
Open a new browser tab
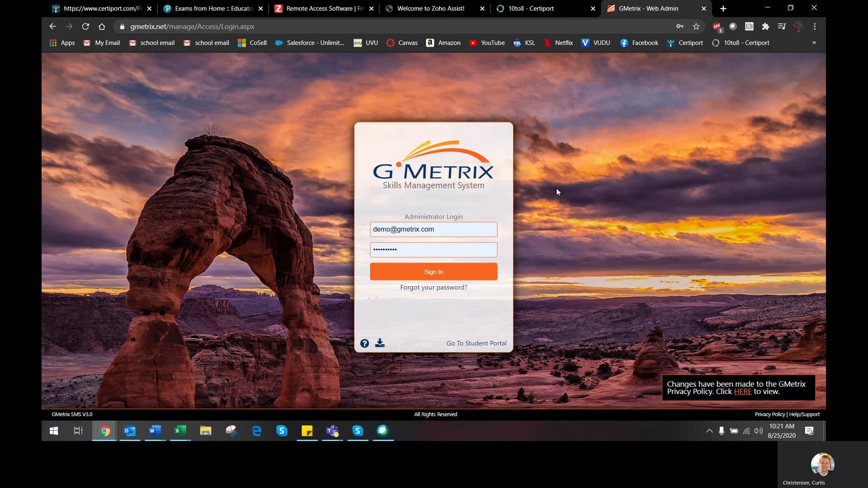723,9
